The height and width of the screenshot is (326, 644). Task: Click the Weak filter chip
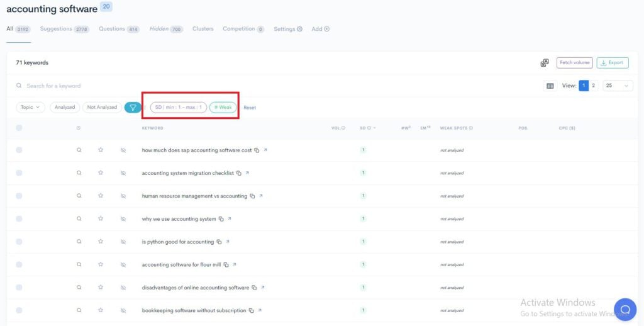pyautogui.click(x=223, y=107)
